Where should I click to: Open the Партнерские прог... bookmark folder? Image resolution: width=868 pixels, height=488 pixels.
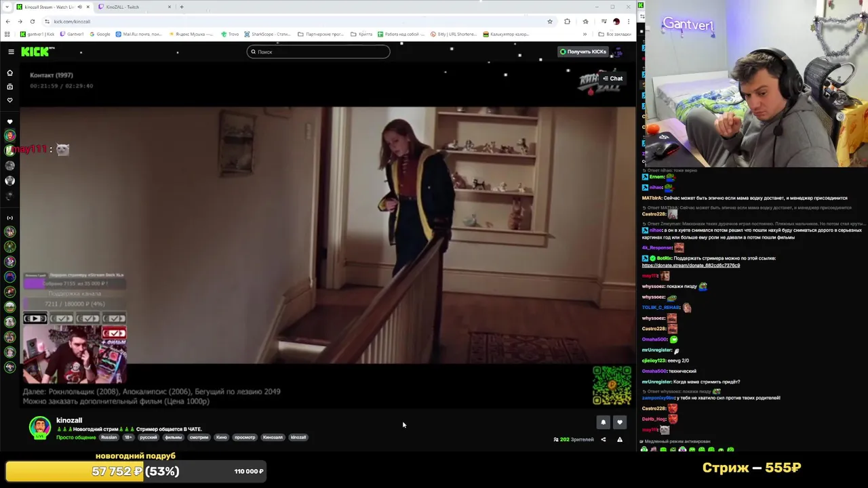(x=322, y=34)
